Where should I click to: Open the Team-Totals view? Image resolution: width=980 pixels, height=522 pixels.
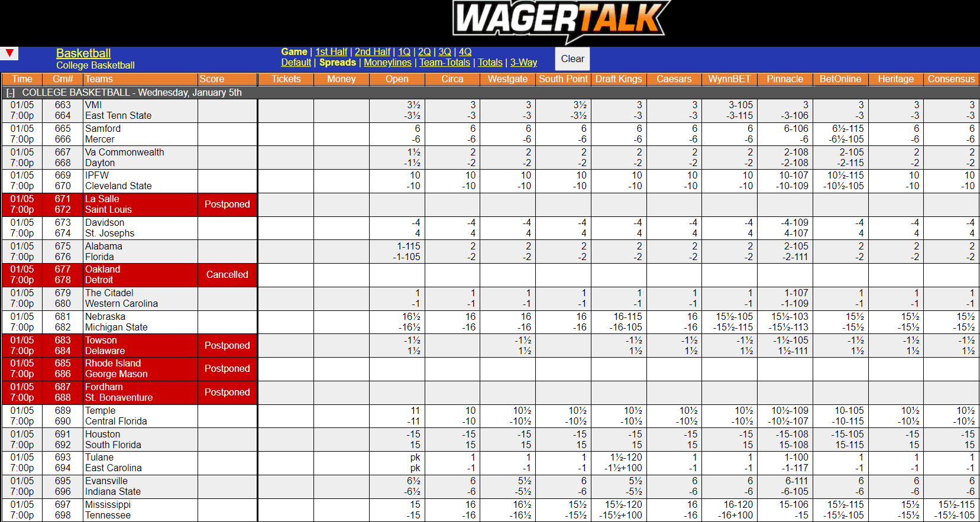coord(445,63)
